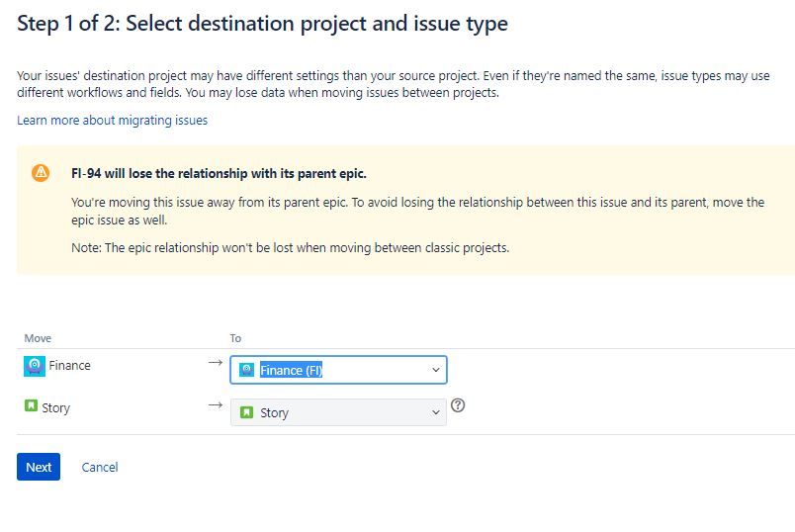The width and height of the screenshot is (795, 532).
Task: Click the orange warning triangle icon
Action: click(x=41, y=173)
